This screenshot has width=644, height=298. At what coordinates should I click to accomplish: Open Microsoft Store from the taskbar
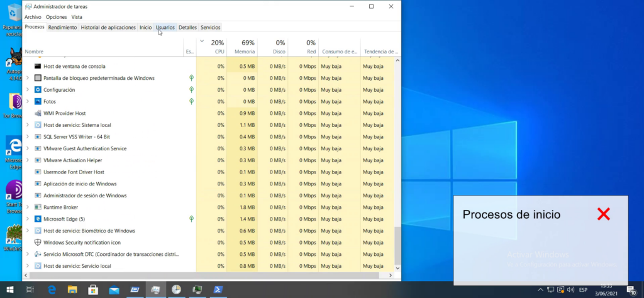click(x=93, y=290)
